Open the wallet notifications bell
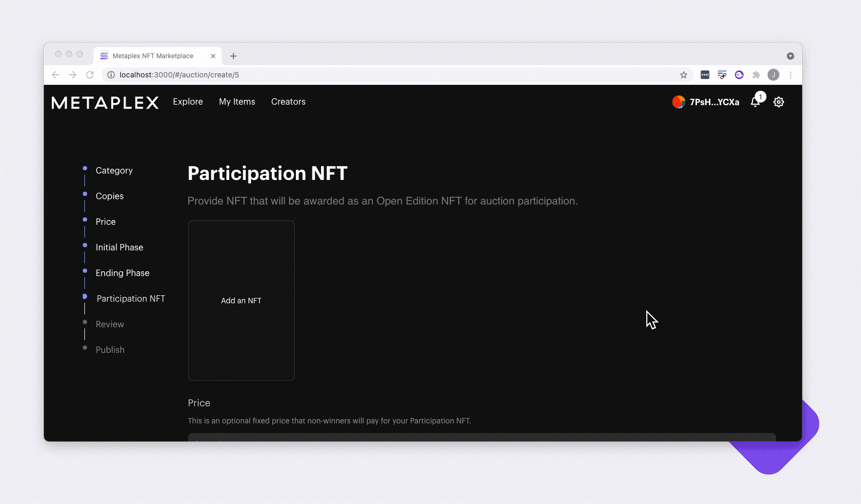Screen dimensions: 861x504 (x=756, y=102)
